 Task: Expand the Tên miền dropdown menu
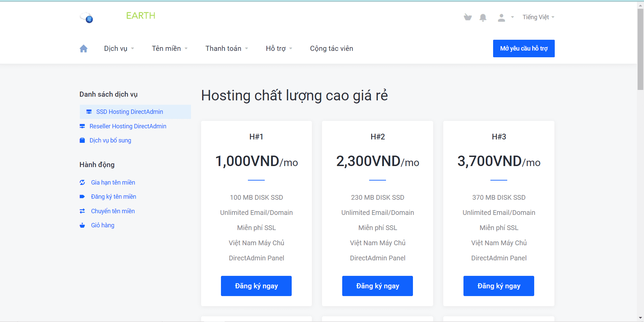(x=170, y=49)
